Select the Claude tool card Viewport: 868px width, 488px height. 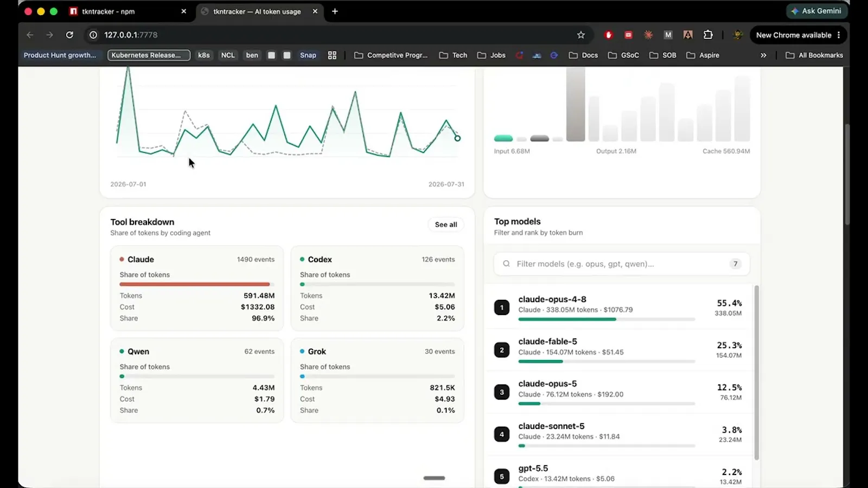pos(197,288)
